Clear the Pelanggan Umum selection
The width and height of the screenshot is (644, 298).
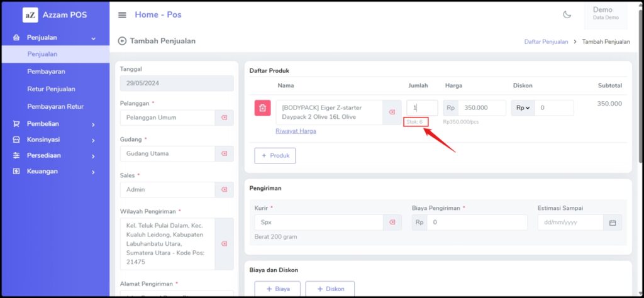(x=224, y=118)
